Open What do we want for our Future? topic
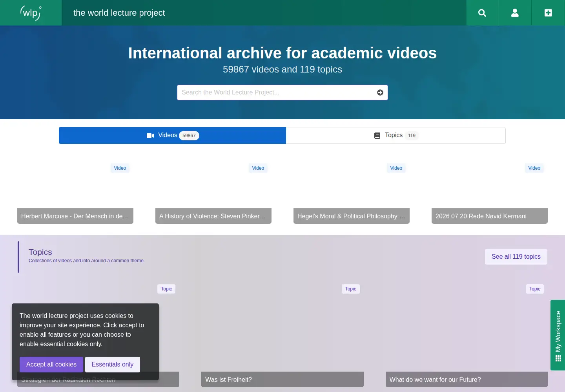The image size is (565, 392). [467, 379]
